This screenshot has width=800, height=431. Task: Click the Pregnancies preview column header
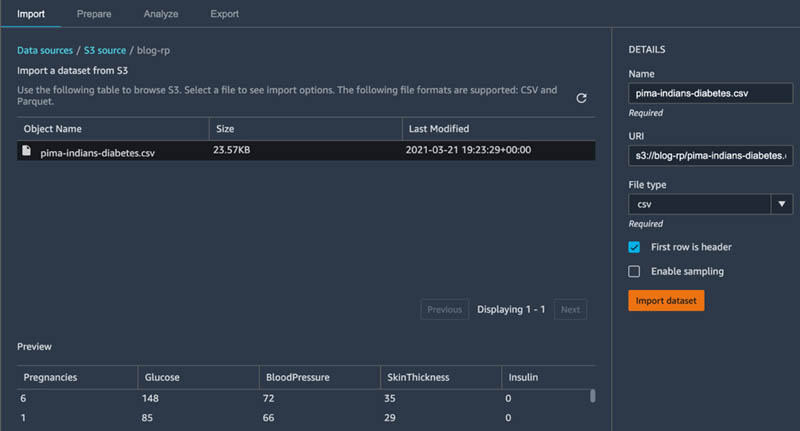pyautogui.click(x=50, y=377)
